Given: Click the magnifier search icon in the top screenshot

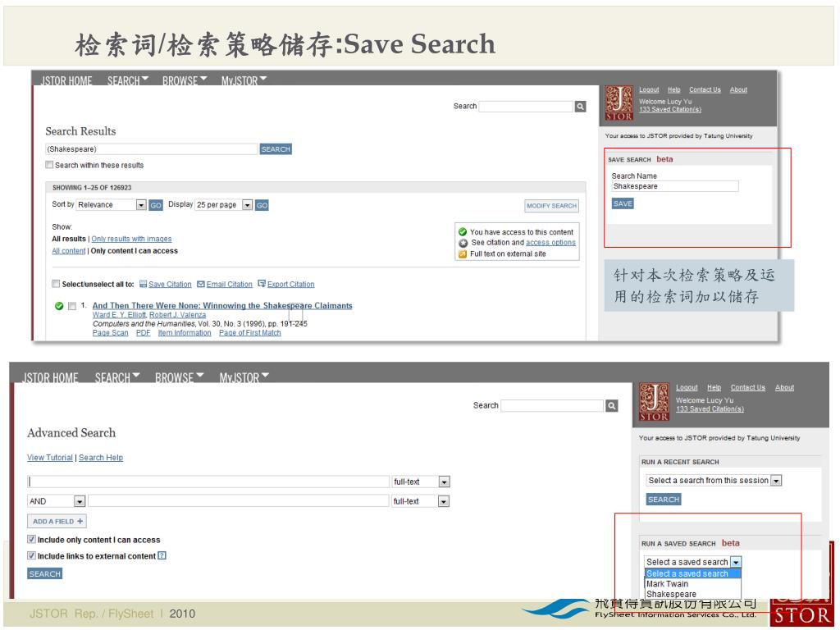Looking at the screenshot, I should coord(580,107).
